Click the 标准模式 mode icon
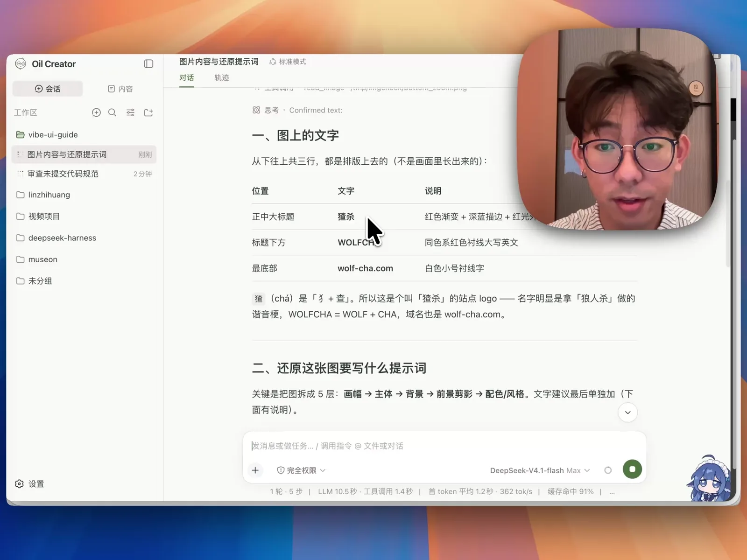 (273, 62)
